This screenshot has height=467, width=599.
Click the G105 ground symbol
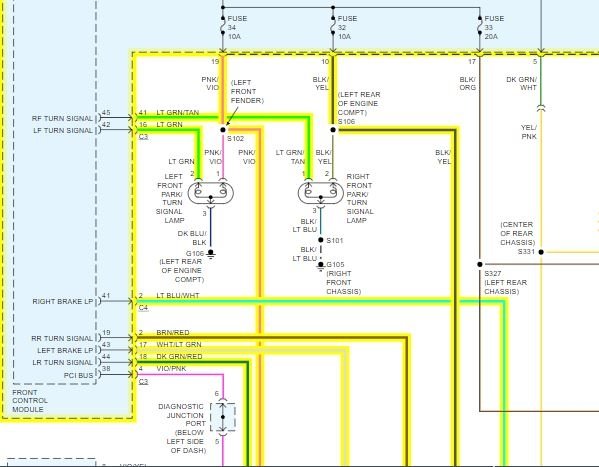tap(321, 266)
